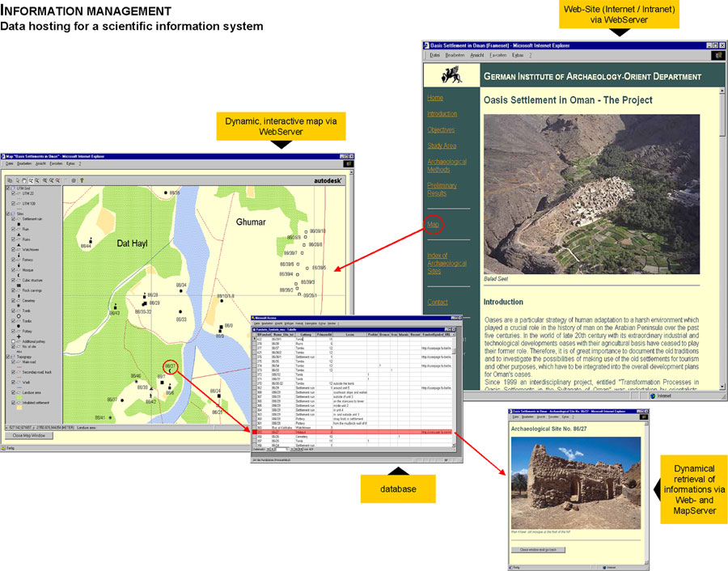Click the Sites group folder icon

point(12,214)
